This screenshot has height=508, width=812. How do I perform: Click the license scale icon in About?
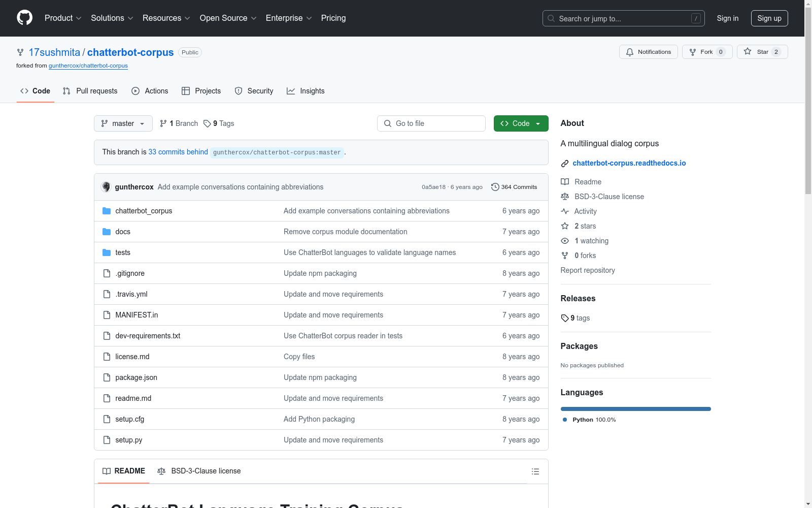coord(565,197)
